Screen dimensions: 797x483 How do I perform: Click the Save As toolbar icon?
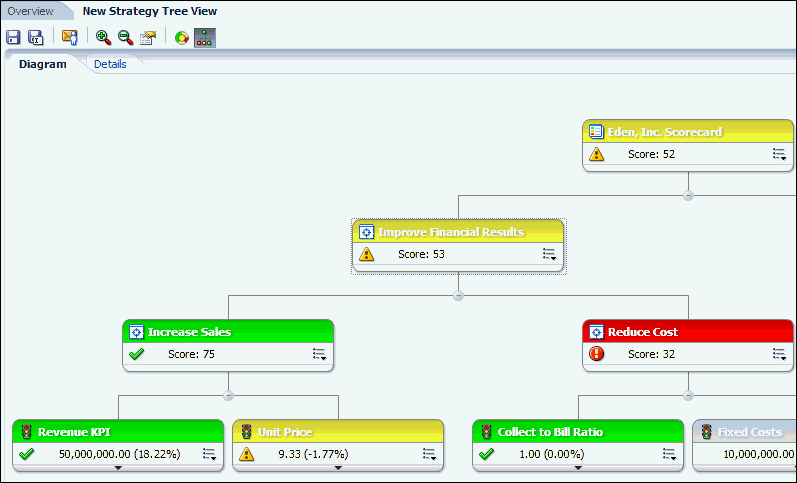pos(36,38)
